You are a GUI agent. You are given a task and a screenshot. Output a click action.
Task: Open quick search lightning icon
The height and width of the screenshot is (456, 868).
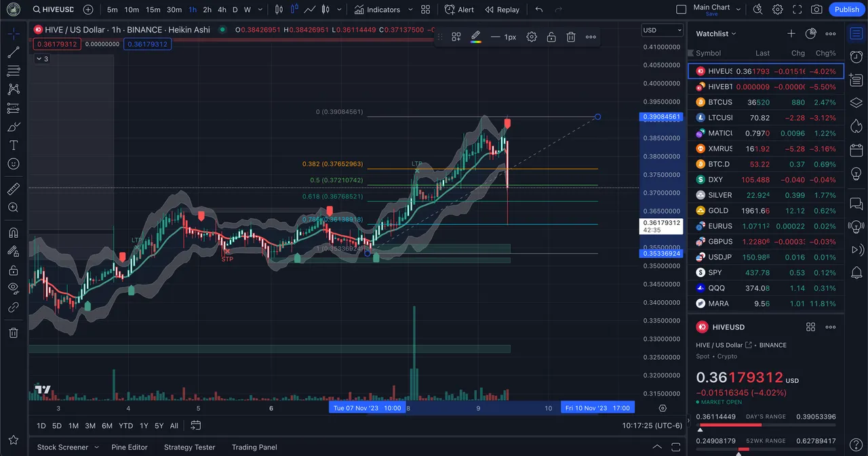pyautogui.click(x=758, y=9)
